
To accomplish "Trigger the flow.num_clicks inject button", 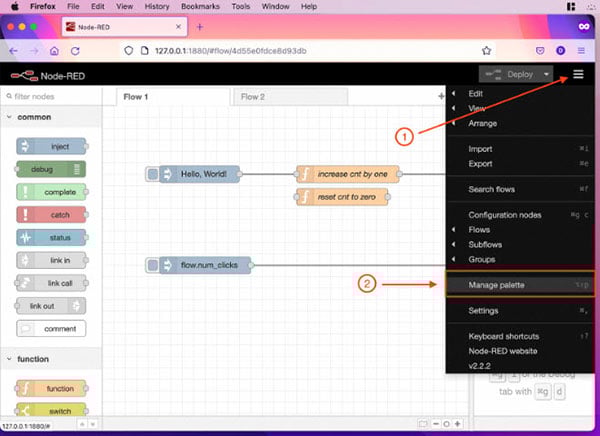I will [x=152, y=265].
